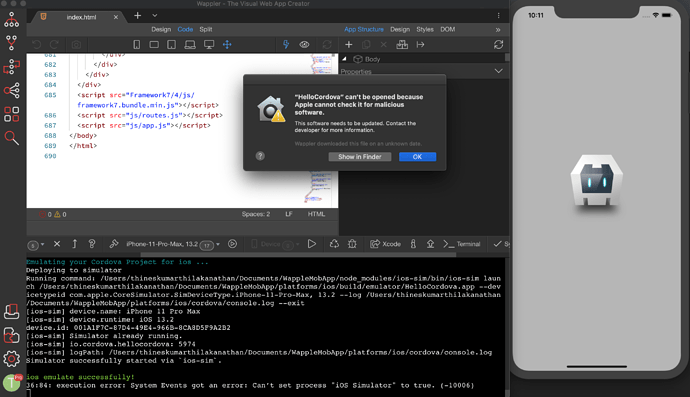Refresh the App Structure panel
Image resolution: width=690 pixels, height=397 pixels.
(498, 44)
